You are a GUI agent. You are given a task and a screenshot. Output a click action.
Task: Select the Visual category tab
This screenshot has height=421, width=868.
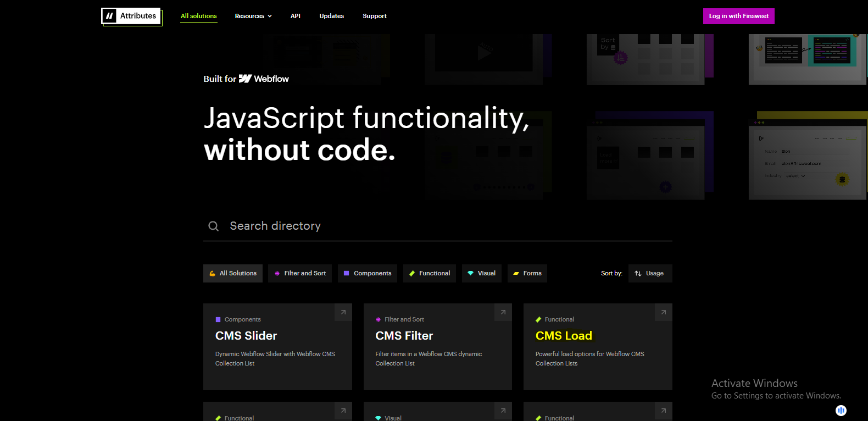click(x=482, y=273)
